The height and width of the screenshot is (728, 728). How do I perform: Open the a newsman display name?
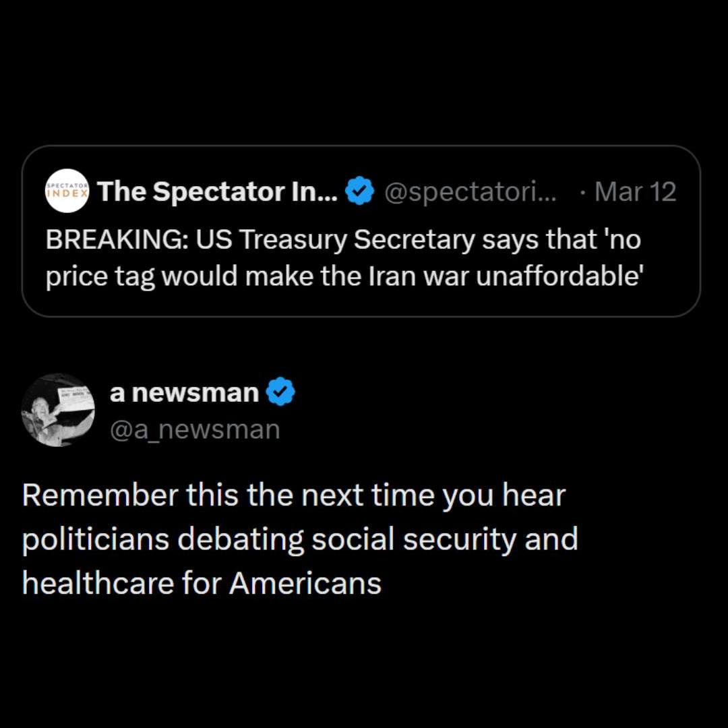184,392
